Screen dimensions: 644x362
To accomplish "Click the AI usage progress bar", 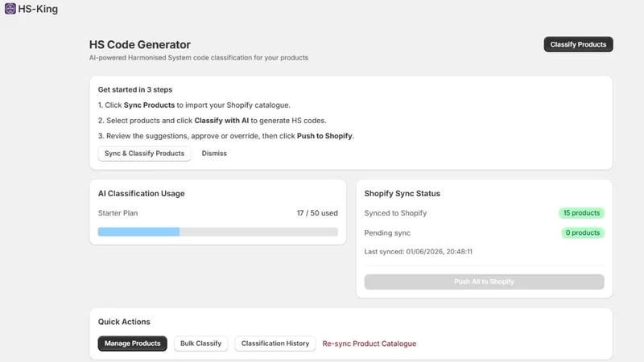I will tap(217, 232).
